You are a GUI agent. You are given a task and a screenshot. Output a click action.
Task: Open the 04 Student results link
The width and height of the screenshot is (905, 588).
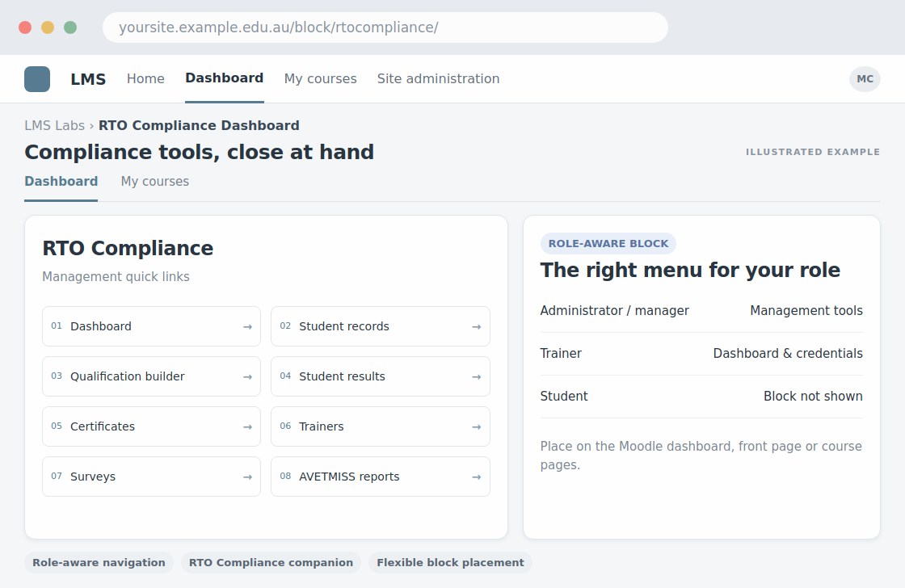tap(381, 376)
